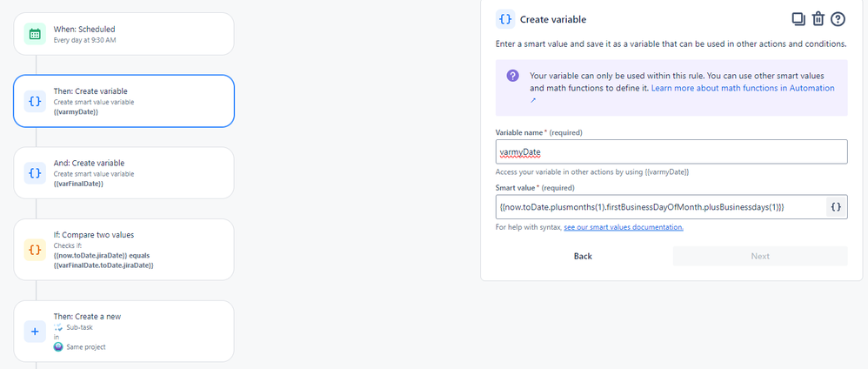The height and width of the screenshot is (369, 868).
Task: Select Then: Create variable varmyDate card
Action: click(x=124, y=102)
